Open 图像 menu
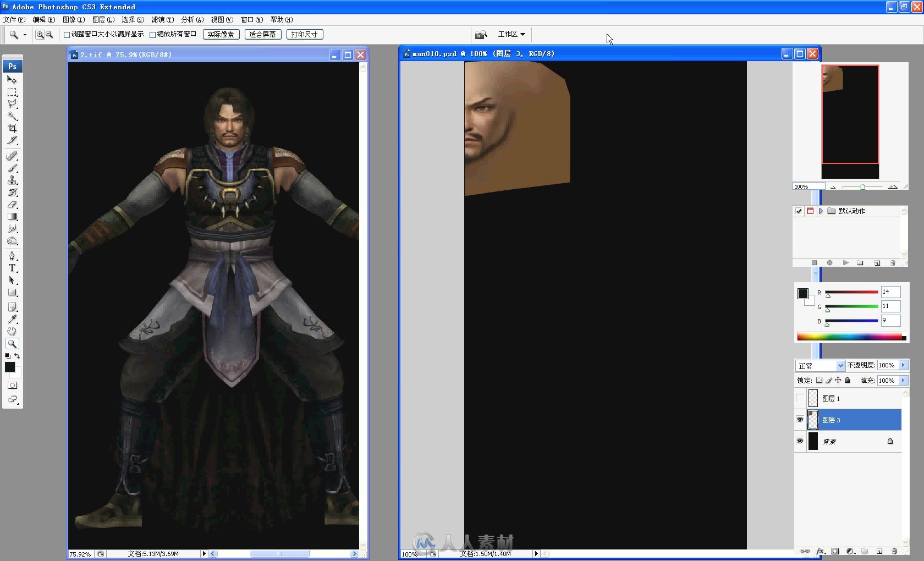Viewport: 924px width, 561px height. click(74, 20)
